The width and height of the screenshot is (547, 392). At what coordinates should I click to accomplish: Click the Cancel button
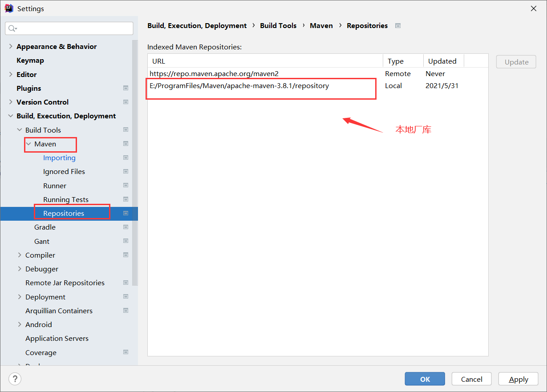tap(472, 379)
